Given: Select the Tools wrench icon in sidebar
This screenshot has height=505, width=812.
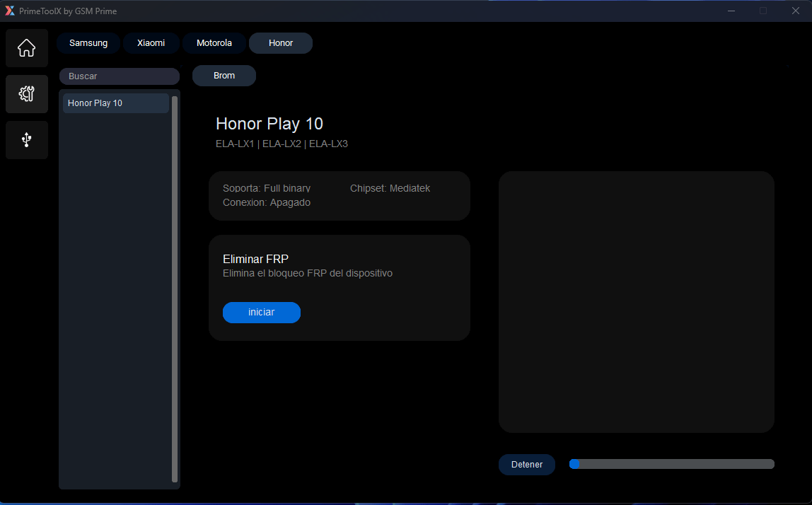Looking at the screenshot, I should (26, 93).
